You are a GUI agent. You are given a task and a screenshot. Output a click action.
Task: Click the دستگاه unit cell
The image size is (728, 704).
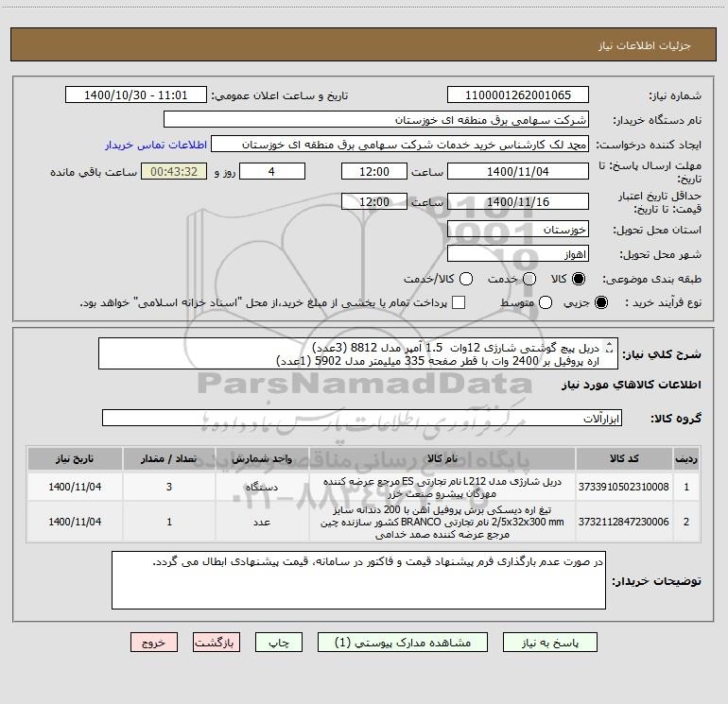pyautogui.click(x=262, y=488)
